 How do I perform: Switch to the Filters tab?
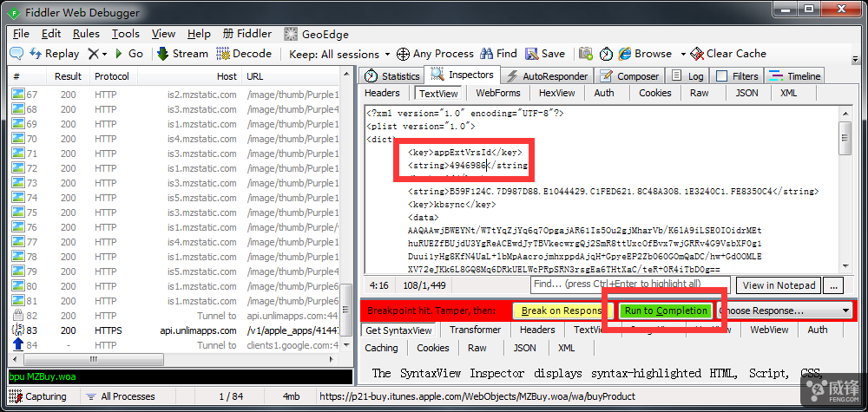737,76
